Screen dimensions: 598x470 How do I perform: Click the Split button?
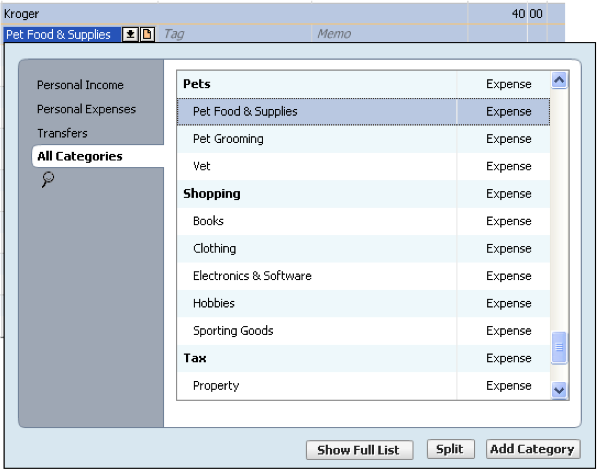450,449
